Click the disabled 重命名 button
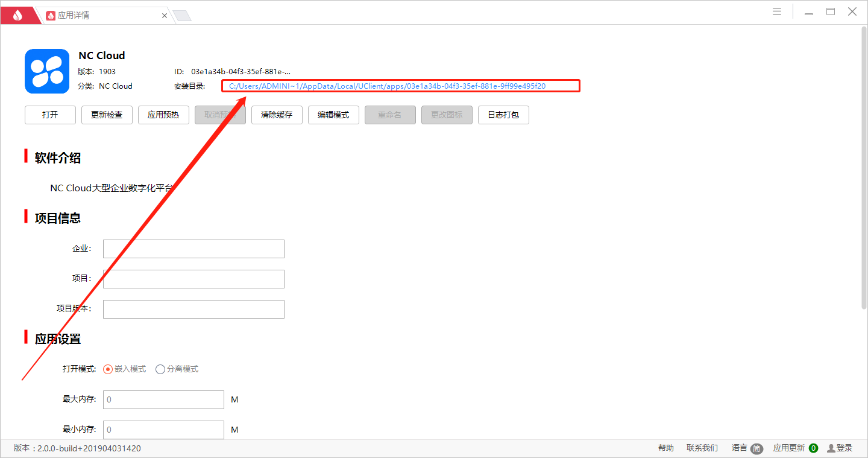The width and height of the screenshot is (868, 458). pyautogui.click(x=390, y=115)
